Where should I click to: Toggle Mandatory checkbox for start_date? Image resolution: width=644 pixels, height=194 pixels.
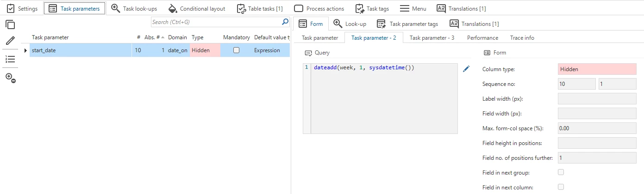point(236,50)
